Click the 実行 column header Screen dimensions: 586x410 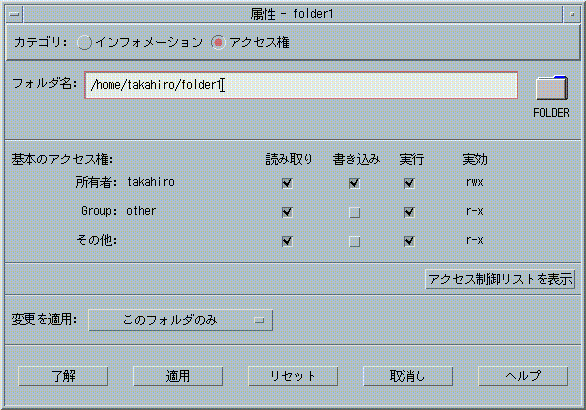pos(411,160)
